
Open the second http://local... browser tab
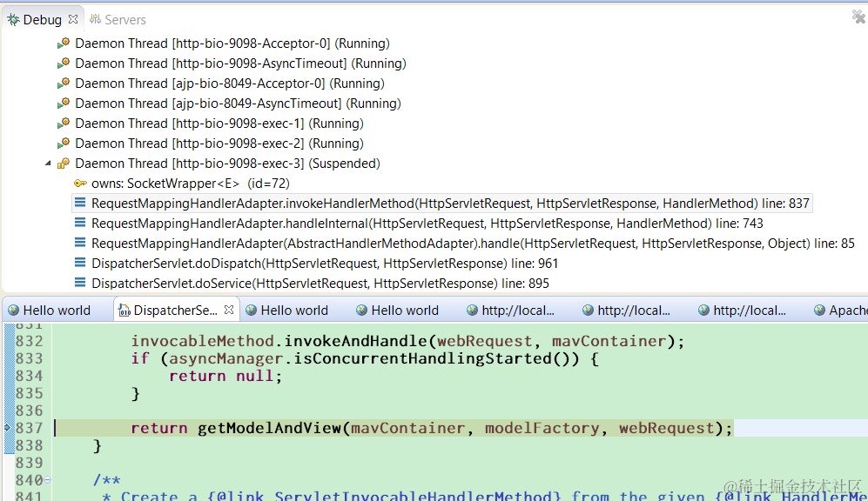click(x=627, y=311)
